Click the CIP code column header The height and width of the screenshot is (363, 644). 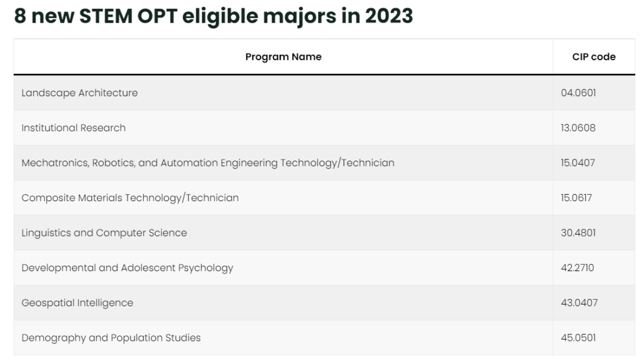(593, 57)
